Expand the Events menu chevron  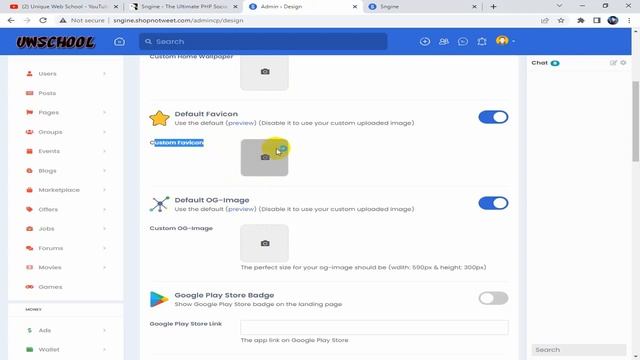pos(104,151)
